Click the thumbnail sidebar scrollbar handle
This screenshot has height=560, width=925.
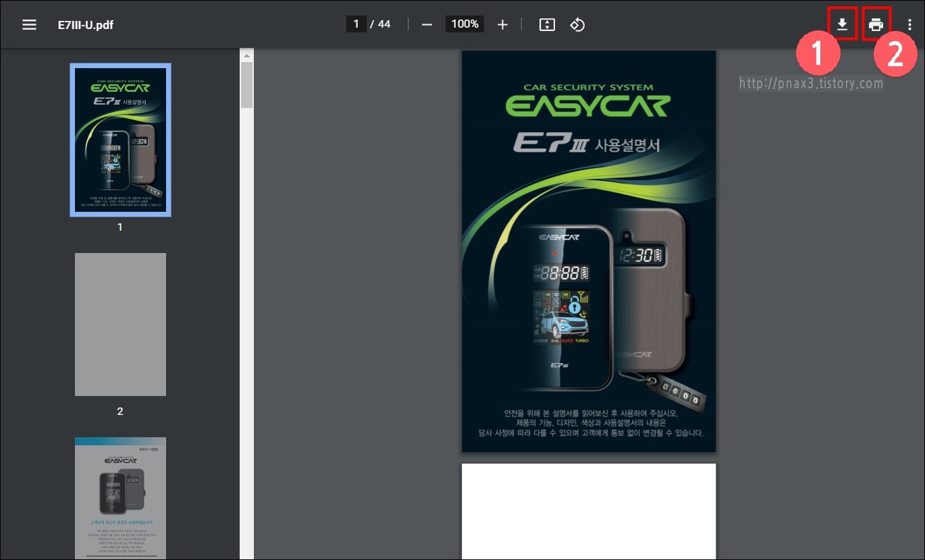tap(246, 85)
